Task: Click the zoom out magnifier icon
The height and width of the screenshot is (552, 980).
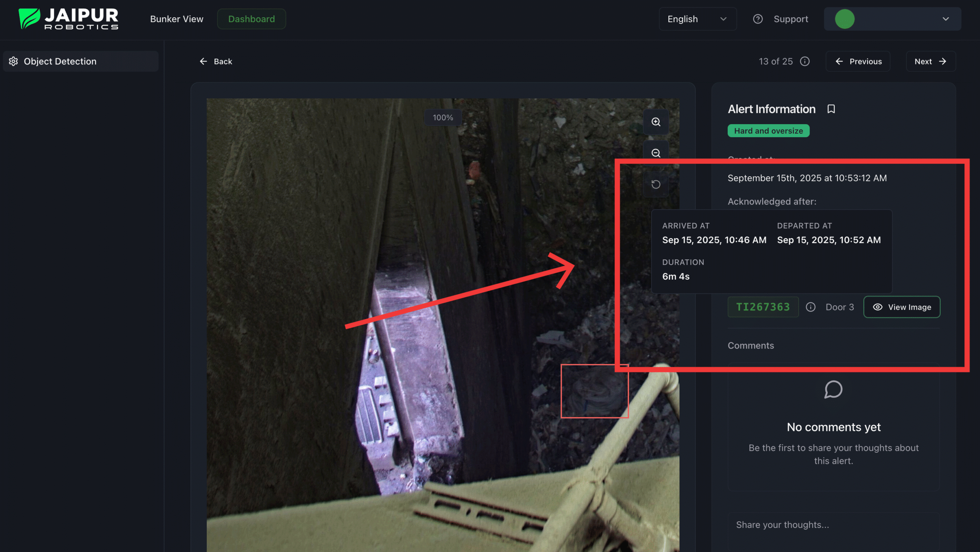Action: pos(656,153)
